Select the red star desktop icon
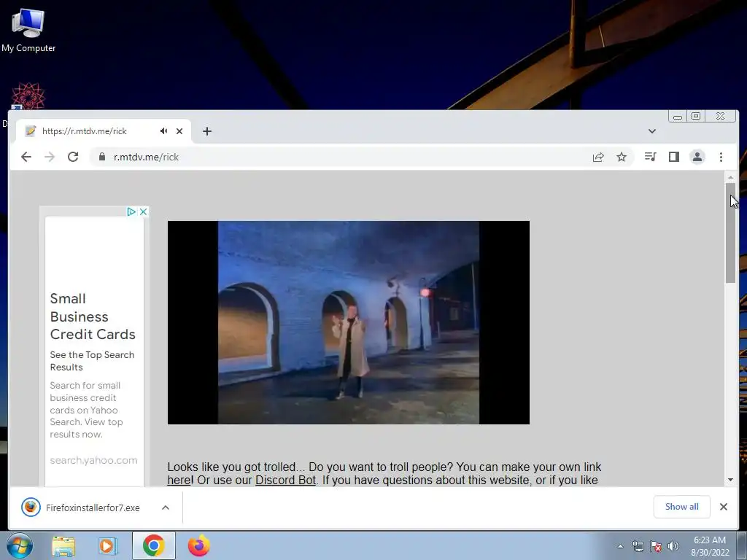747x560 pixels. click(28, 96)
